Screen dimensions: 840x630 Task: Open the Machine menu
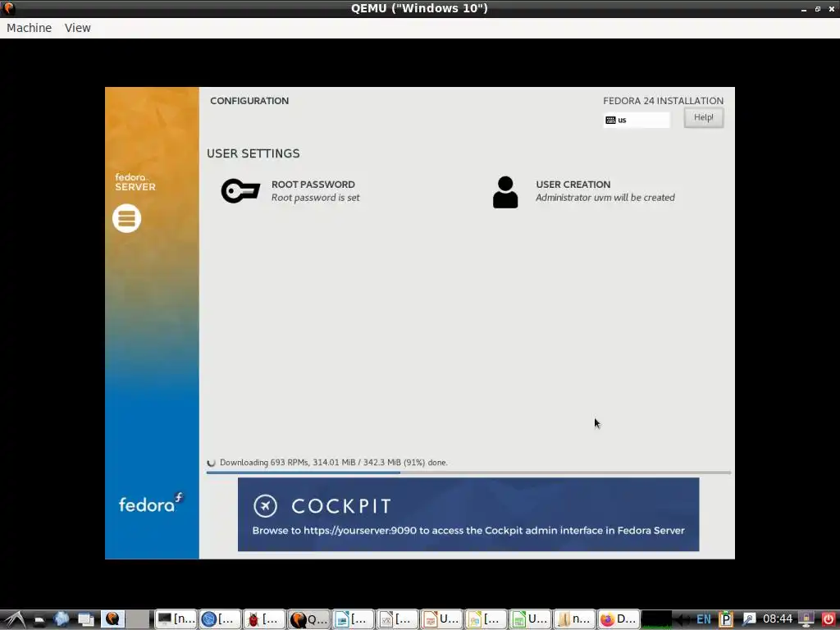pos(29,28)
